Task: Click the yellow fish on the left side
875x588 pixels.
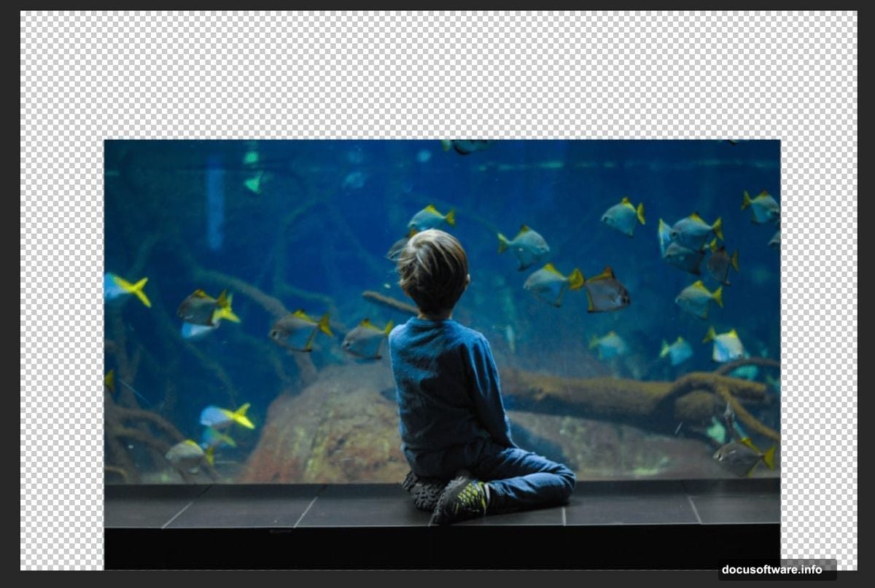Action: point(131,291)
